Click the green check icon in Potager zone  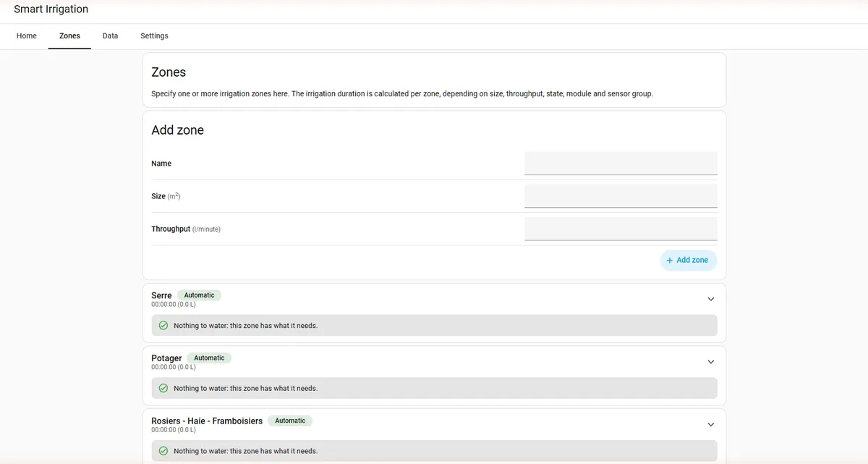coord(163,388)
